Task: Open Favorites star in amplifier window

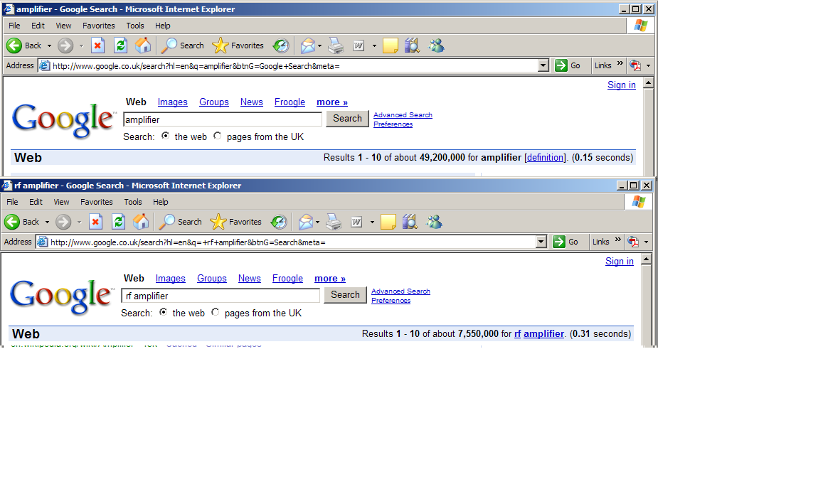Action: (x=238, y=46)
